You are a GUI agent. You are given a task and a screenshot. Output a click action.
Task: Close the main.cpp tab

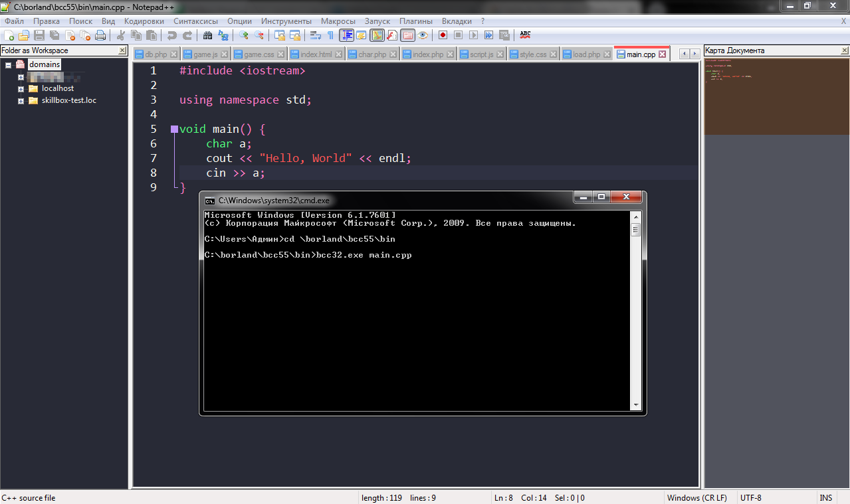(662, 54)
